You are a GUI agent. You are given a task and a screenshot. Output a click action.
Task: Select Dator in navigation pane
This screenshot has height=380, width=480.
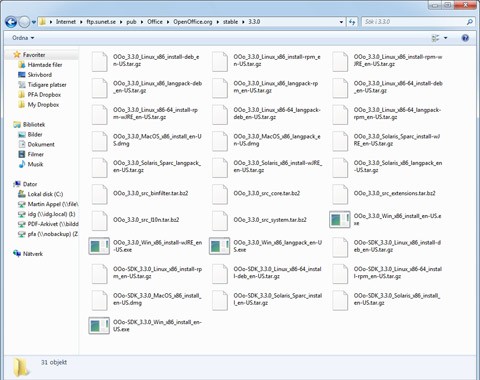(x=30, y=184)
